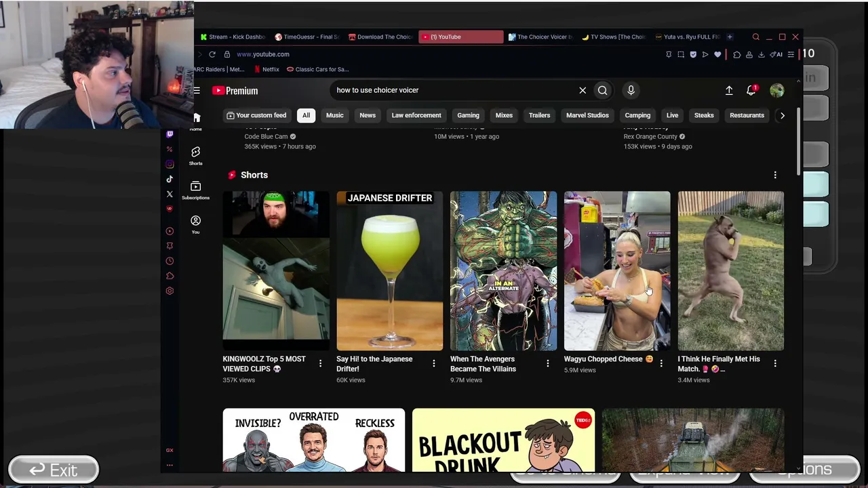Switch to the Download The Choicer tab

380,37
